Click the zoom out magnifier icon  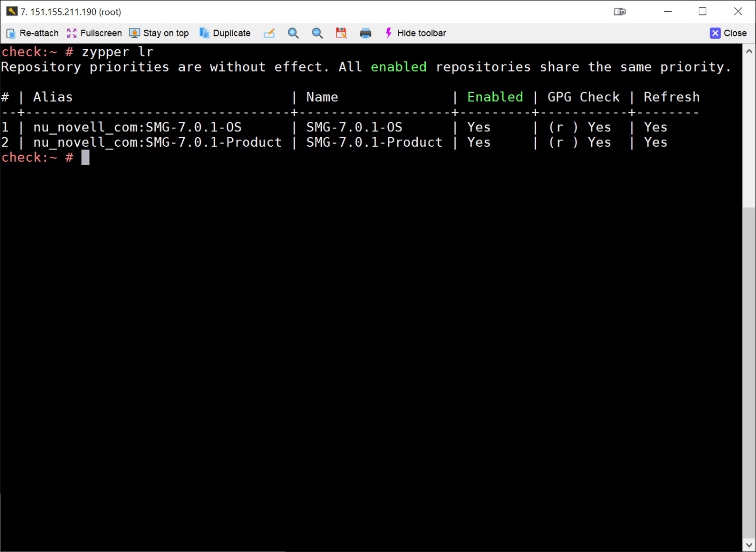[x=317, y=33]
